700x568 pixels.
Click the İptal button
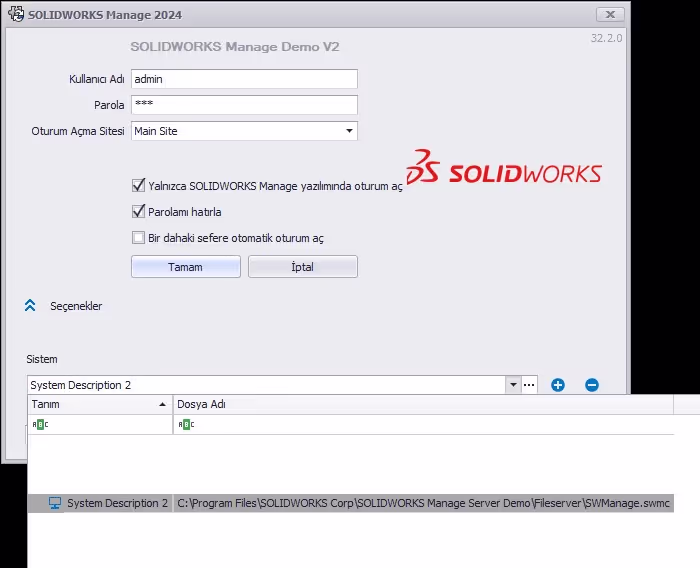(x=303, y=267)
